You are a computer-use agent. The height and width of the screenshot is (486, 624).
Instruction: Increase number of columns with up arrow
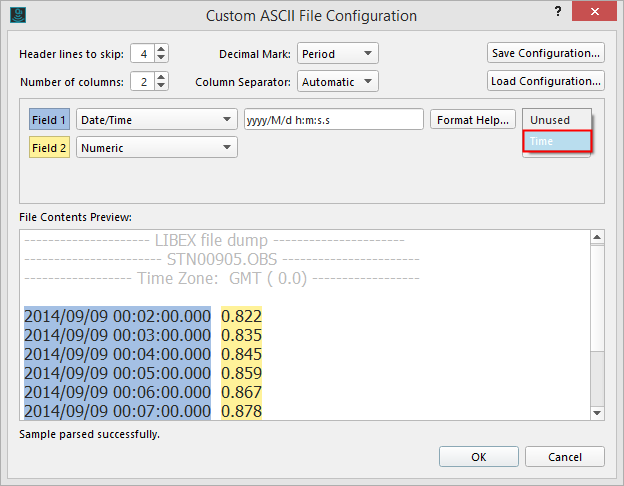[162, 75]
